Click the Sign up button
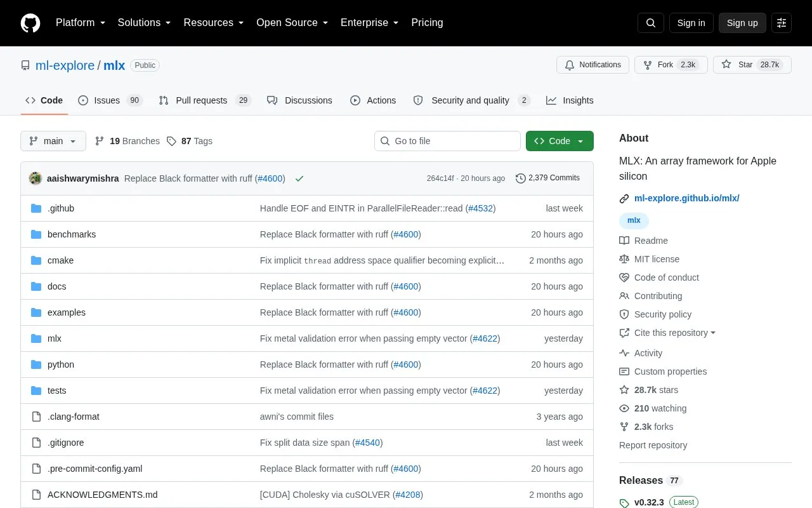The height and width of the screenshot is (508, 812). click(742, 23)
